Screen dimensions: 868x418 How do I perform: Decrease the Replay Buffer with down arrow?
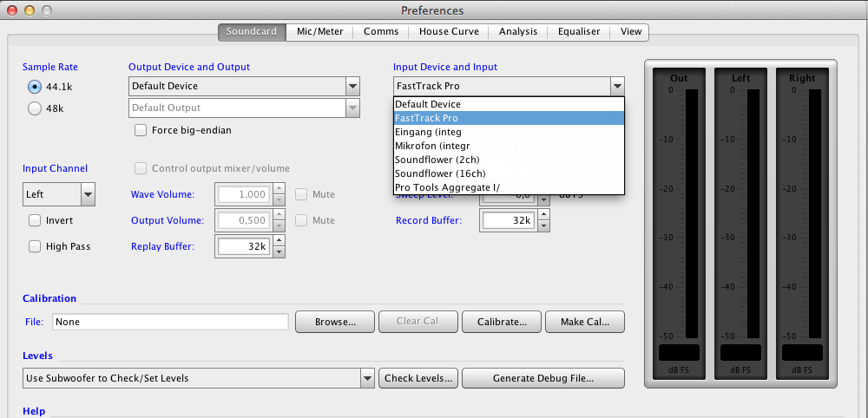coord(279,252)
